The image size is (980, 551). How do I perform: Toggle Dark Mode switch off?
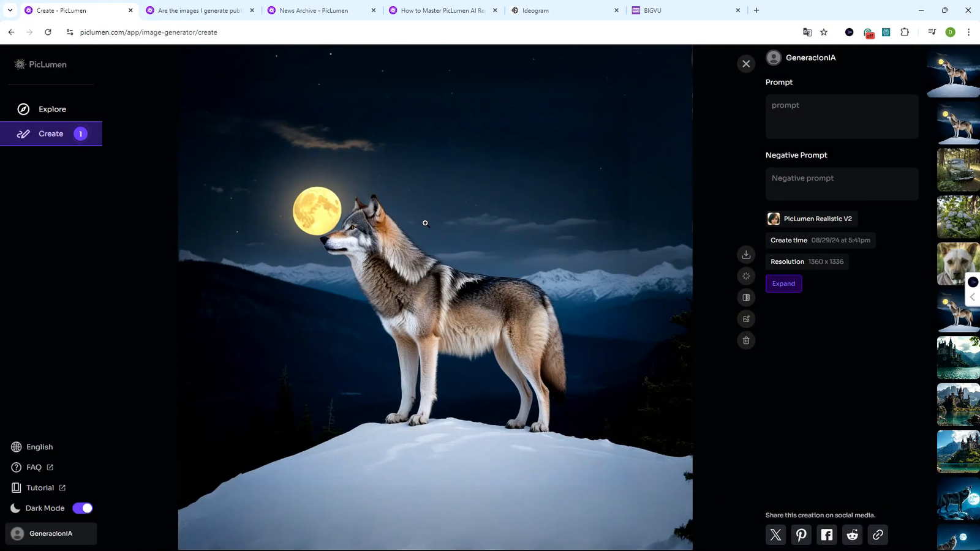[83, 508]
